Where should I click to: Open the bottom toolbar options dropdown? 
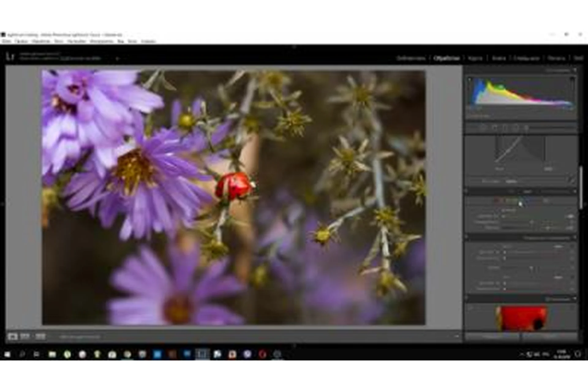457,337
